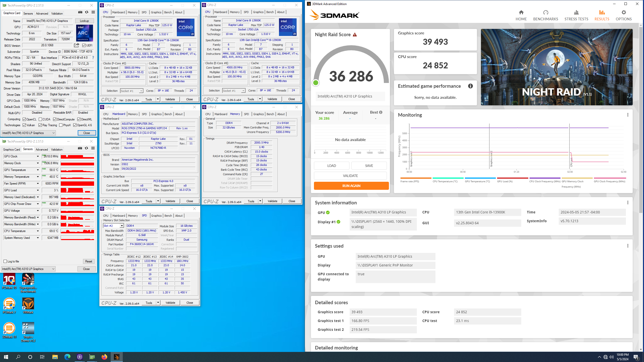
Task: Click the Night Raid preview thumbnail
Action: (x=557, y=67)
